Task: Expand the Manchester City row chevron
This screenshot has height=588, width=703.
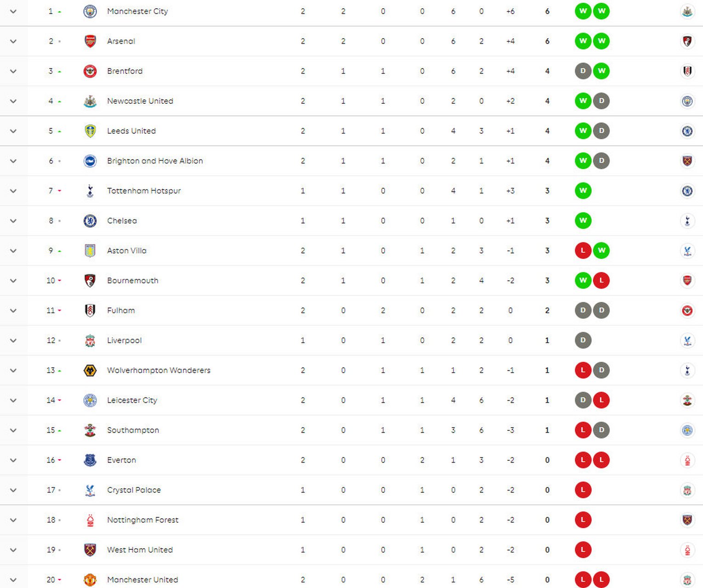Action: click(x=13, y=11)
